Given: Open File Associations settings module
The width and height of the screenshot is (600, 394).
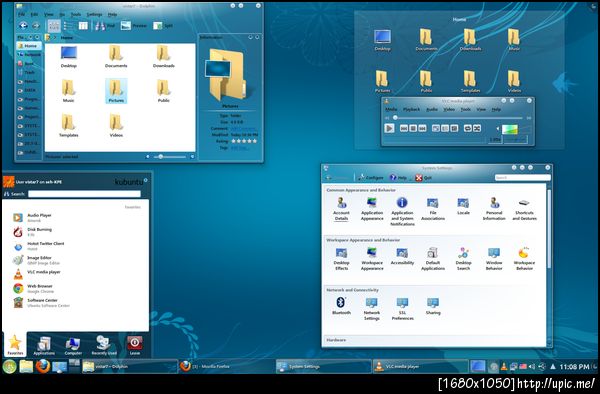Looking at the screenshot, I should point(433,209).
